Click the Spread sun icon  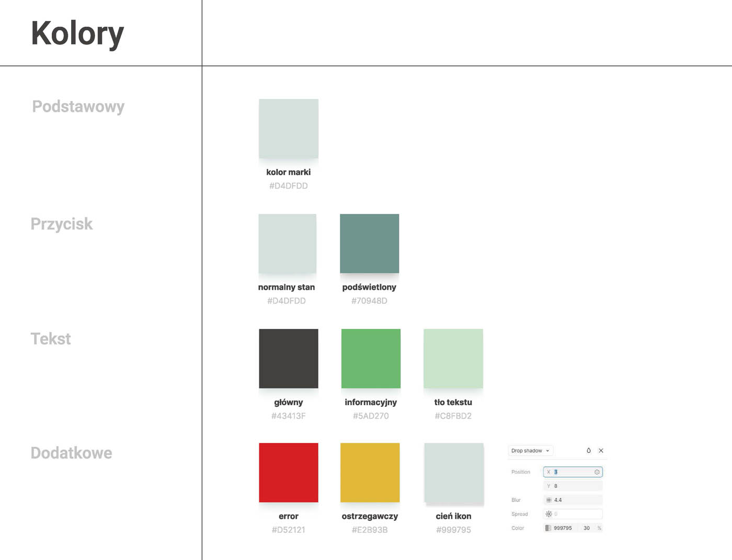548,514
